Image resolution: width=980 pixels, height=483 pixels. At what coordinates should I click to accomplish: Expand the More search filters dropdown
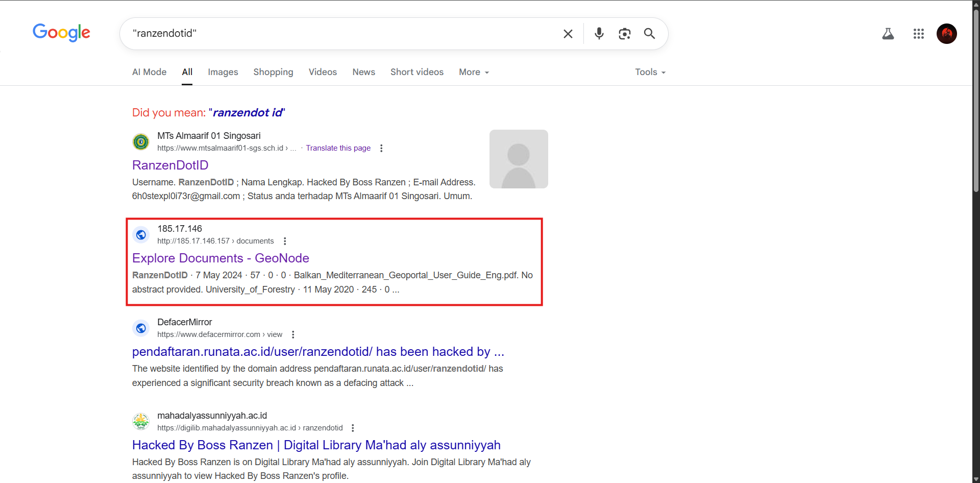pos(474,72)
